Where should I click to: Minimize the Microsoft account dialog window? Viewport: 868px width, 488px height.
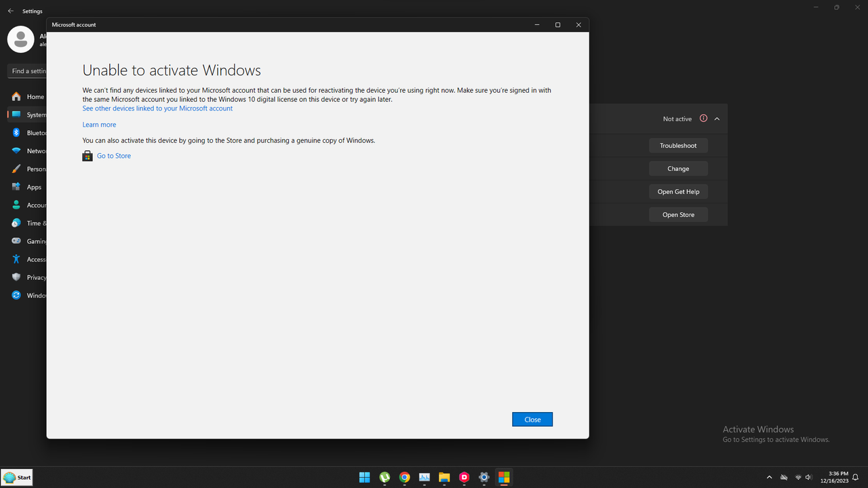click(x=537, y=25)
